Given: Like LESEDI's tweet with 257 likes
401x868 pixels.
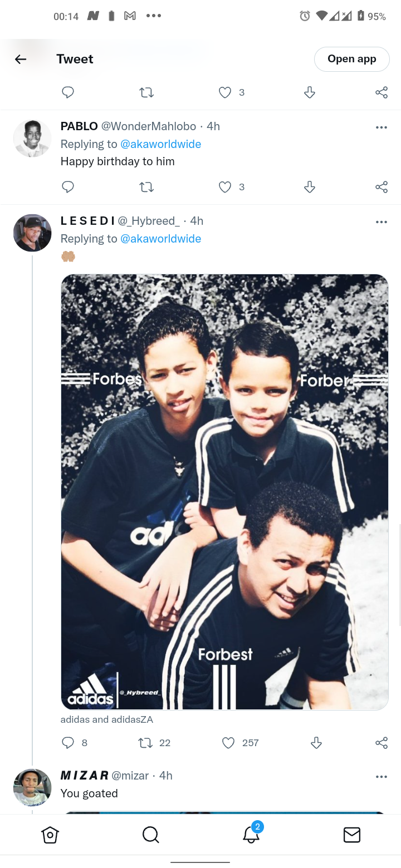Looking at the screenshot, I should (228, 743).
